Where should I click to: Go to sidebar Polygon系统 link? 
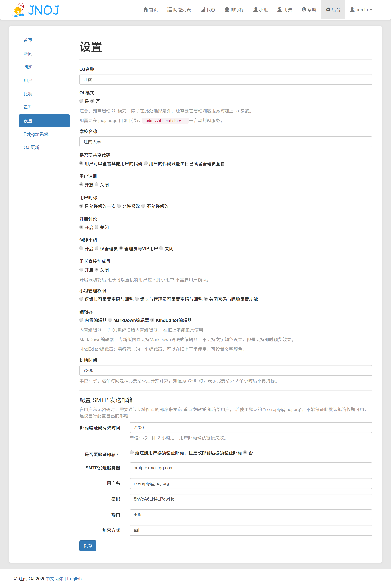pos(36,134)
